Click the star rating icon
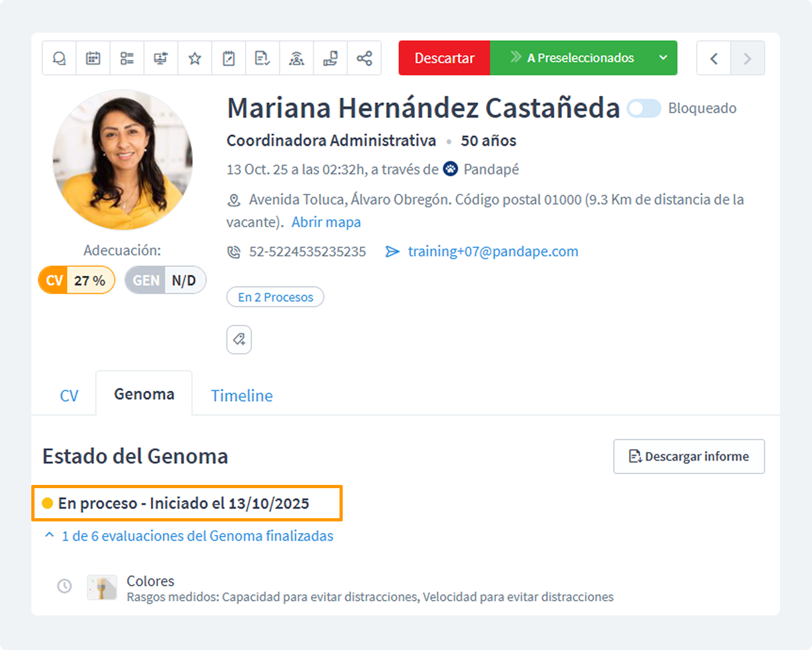The height and width of the screenshot is (650, 812). tap(195, 58)
